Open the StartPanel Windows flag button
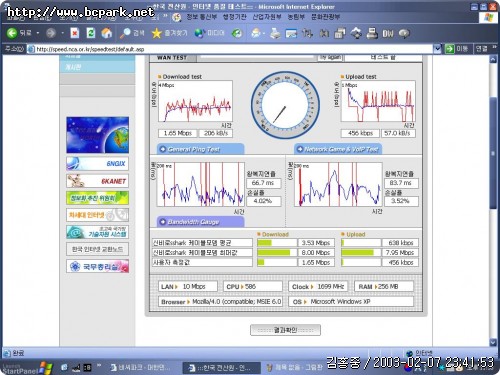 46,367
